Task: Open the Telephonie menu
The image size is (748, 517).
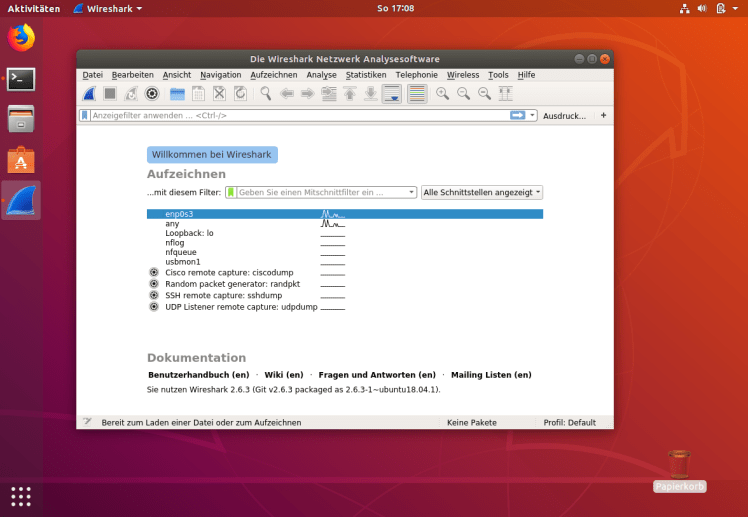Action: pos(416,75)
